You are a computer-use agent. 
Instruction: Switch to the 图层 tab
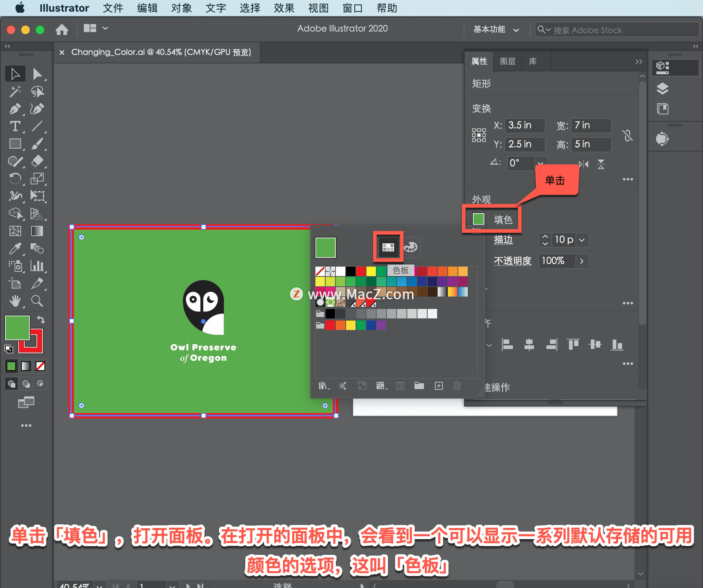[507, 61]
